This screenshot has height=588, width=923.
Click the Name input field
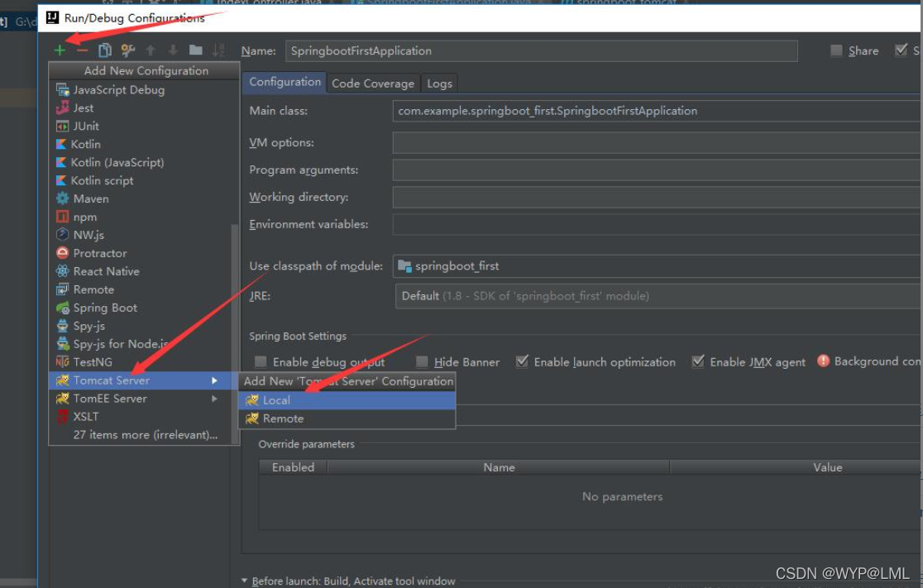click(x=542, y=51)
